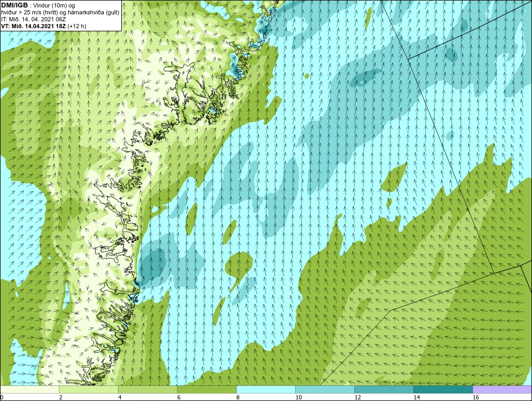Screen dimensions: 532x401
Task: Click the '12' scale label
Action: pyautogui.click(x=358, y=397)
